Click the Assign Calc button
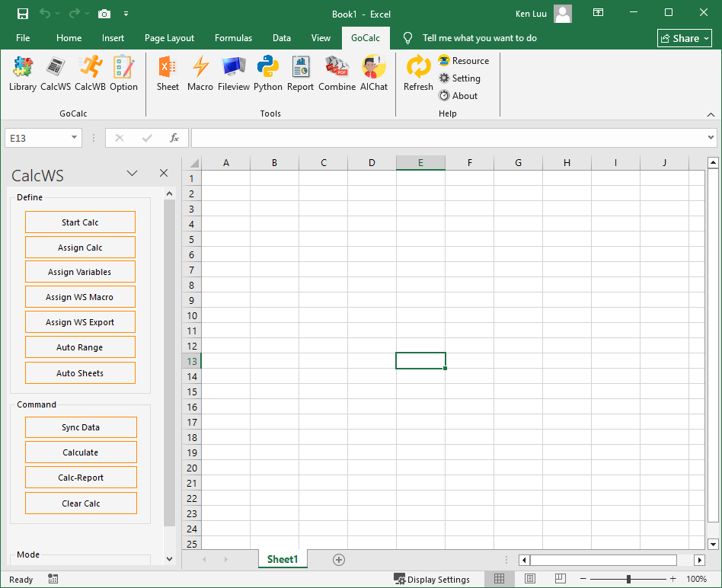 coord(80,248)
